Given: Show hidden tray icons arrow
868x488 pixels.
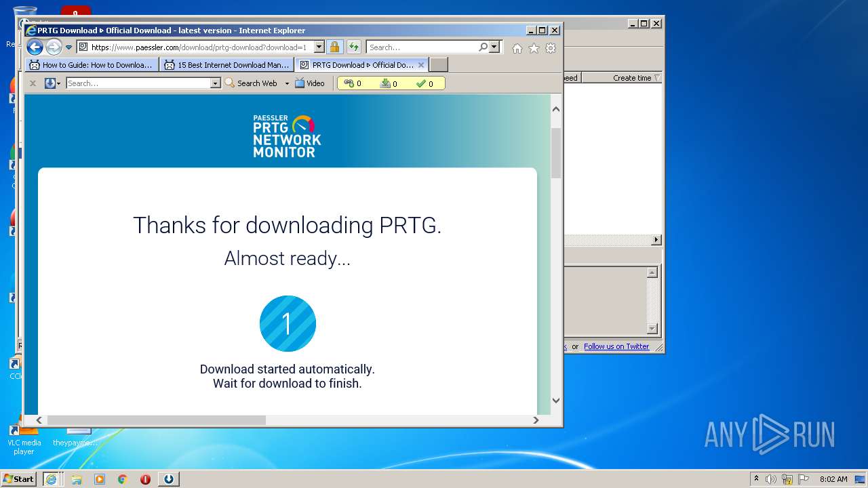Looking at the screenshot, I should [756, 479].
